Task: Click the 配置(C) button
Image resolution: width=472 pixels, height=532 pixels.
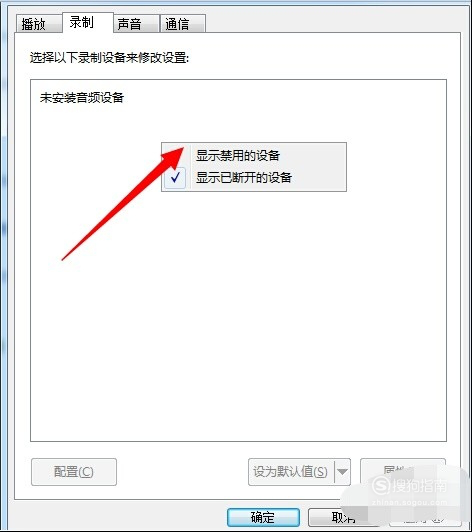Action: click(x=74, y=472)
